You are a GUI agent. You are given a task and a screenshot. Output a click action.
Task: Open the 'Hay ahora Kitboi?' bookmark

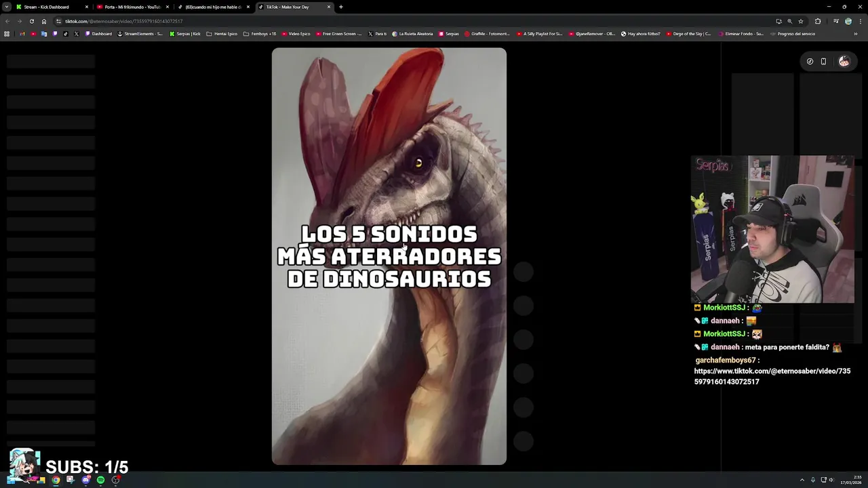(641, 34)
